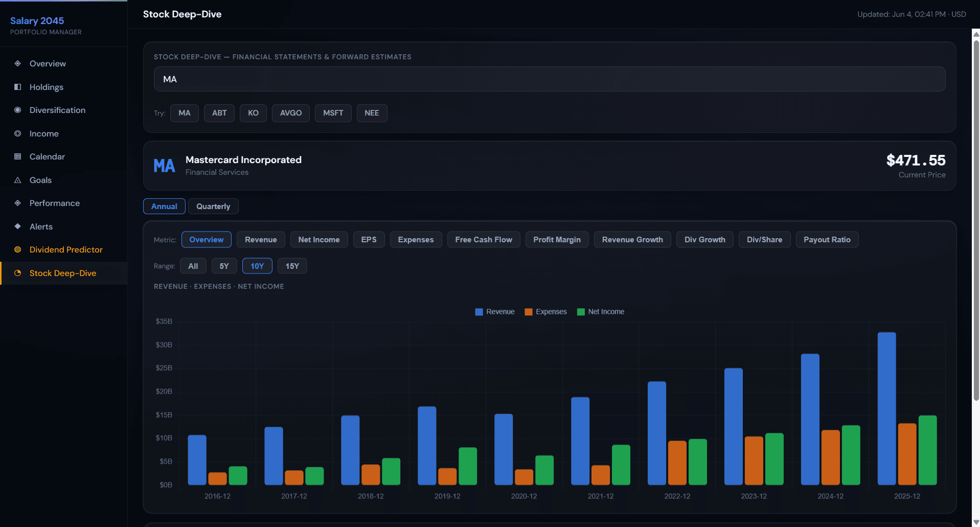This screenshot has height=527, width=980.
Task: Open Goals from the sidebar
Action: 64,180
